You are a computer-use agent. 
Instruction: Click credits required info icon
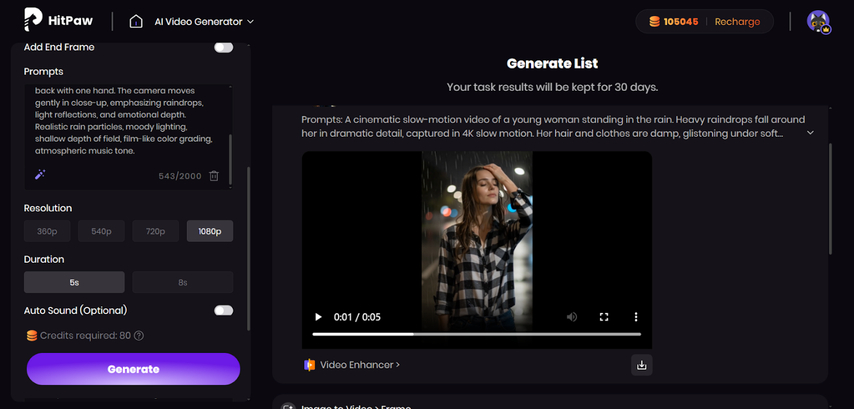[139, 336]
